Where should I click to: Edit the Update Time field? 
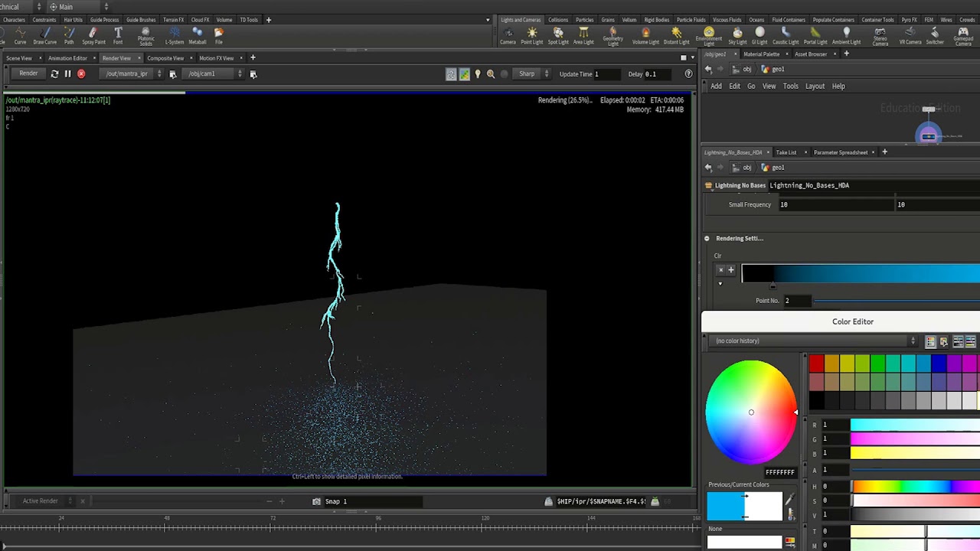pyautogui.click(x=606, y=74)
